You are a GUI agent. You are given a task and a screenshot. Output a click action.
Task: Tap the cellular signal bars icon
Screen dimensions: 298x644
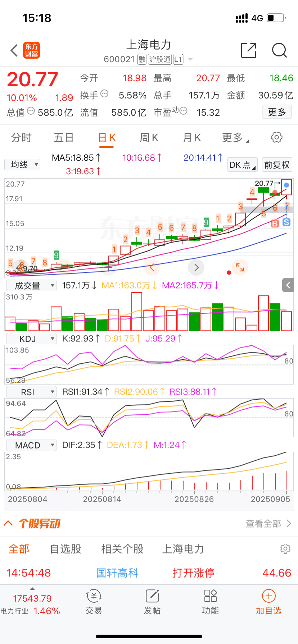241,18
